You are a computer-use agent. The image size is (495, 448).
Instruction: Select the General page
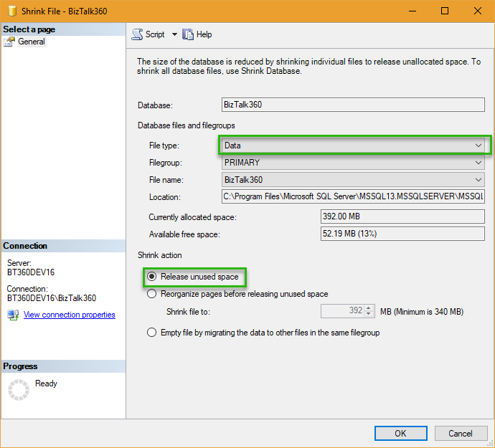pyautogui.click(x=31, y=42)
